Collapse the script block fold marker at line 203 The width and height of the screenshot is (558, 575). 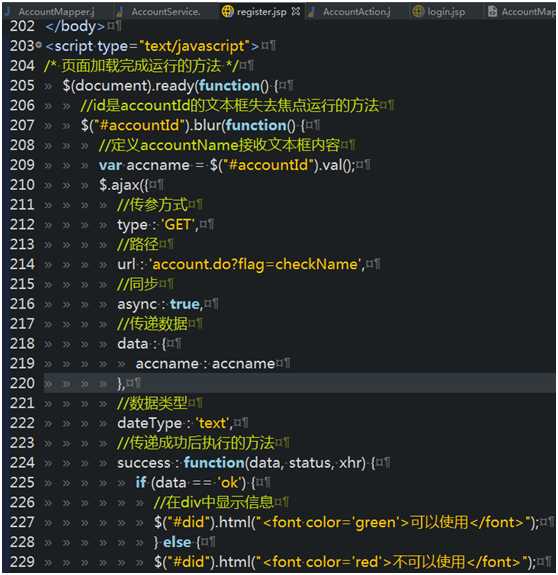click(x=39, y=45)
